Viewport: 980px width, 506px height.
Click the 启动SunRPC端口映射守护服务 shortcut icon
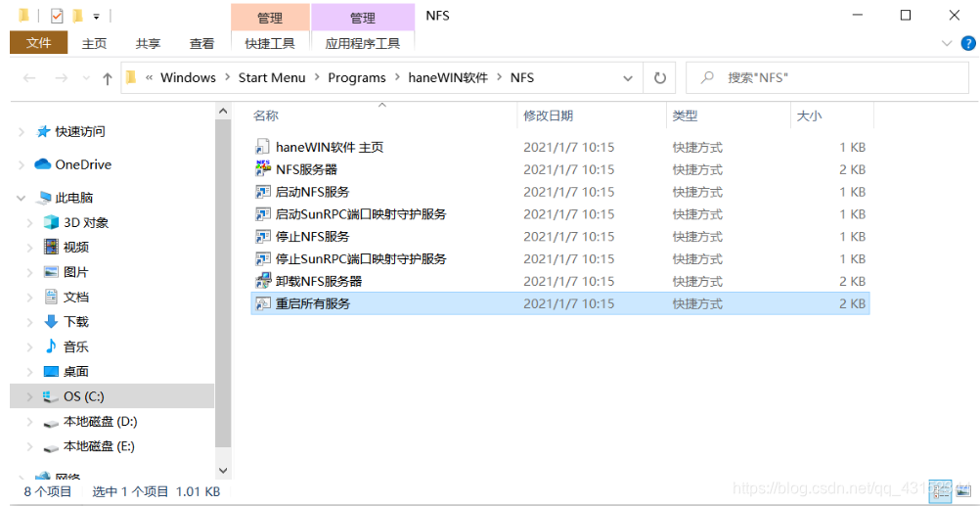pos(262,214)
